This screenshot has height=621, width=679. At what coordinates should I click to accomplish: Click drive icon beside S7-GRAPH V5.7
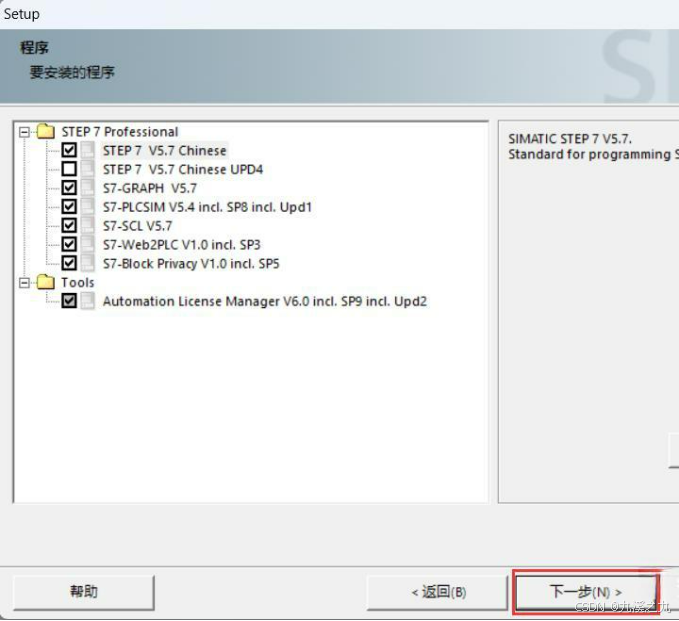[87, 188]
